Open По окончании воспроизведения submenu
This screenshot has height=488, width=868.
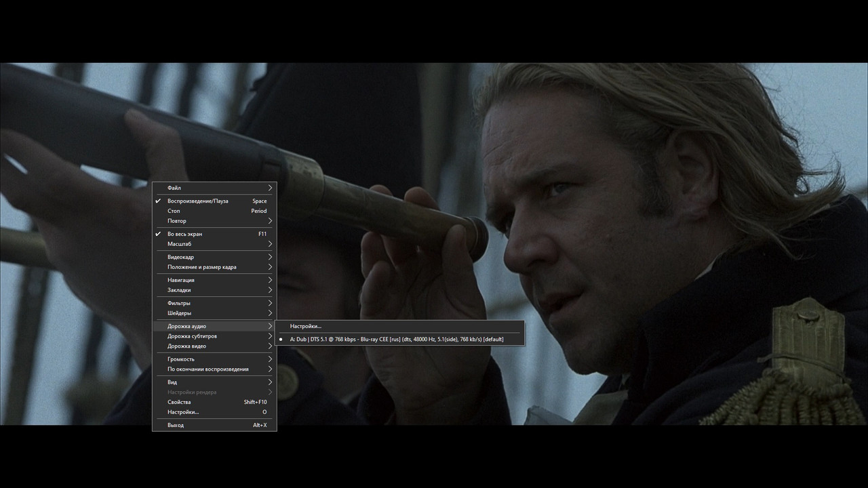[214, 369]
